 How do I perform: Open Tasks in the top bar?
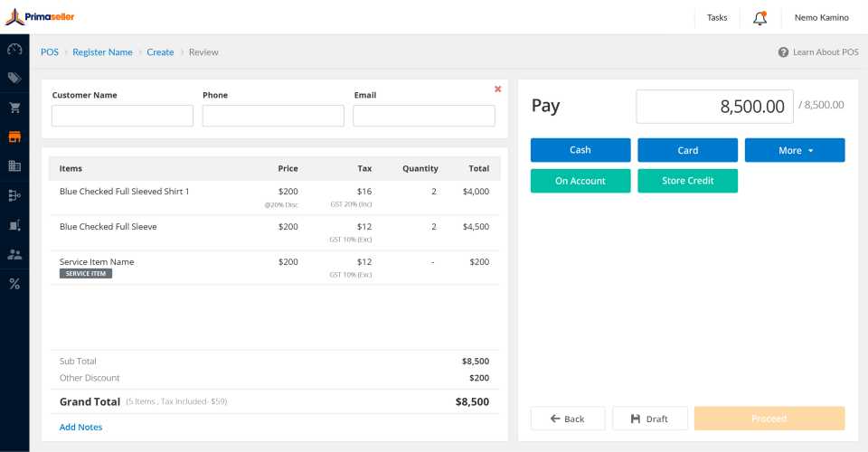coord(717,17)
